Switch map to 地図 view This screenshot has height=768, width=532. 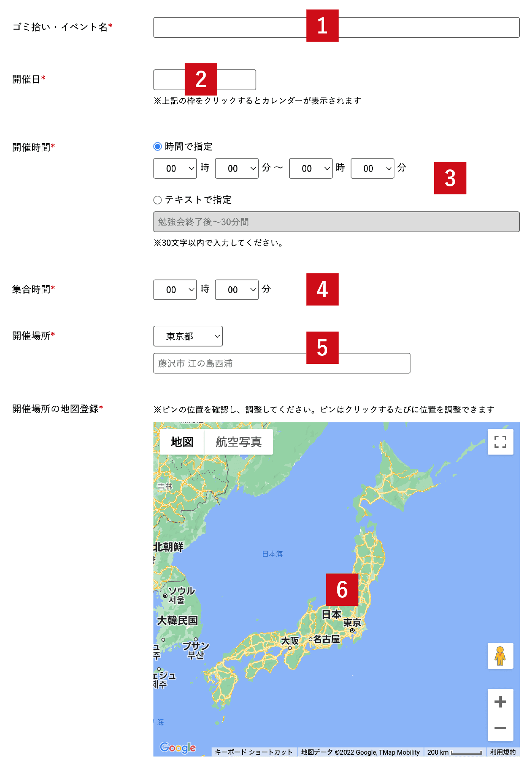182,442
